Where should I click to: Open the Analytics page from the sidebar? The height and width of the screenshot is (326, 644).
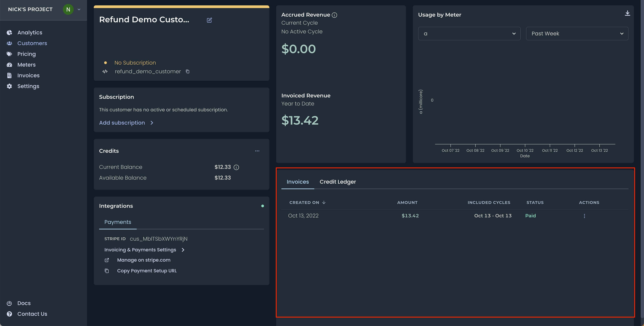point(30,33)
